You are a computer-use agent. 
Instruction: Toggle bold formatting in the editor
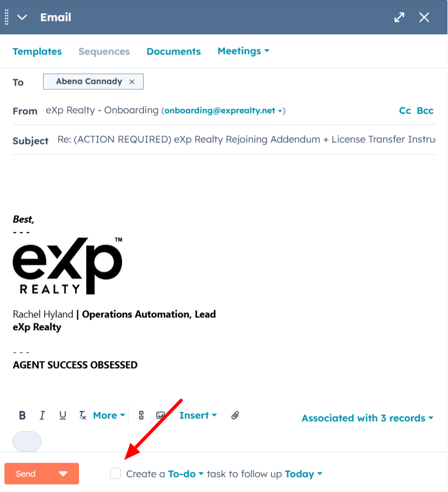(x=22, y=415)
